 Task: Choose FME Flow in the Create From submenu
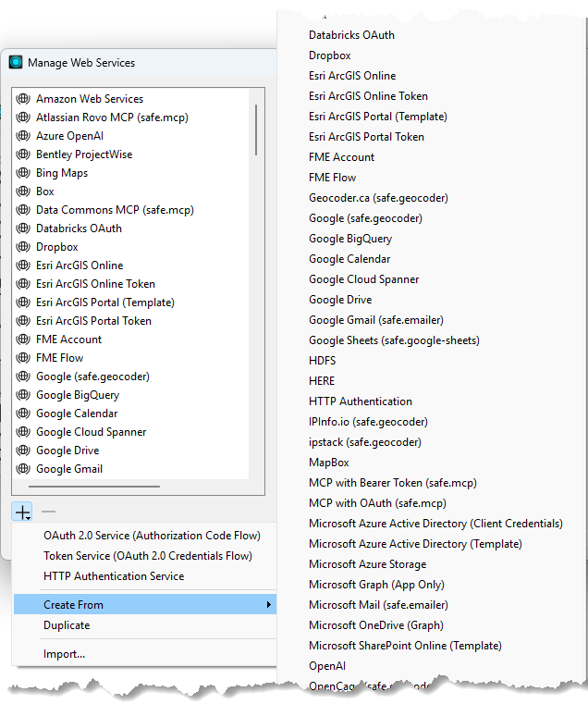332,178
